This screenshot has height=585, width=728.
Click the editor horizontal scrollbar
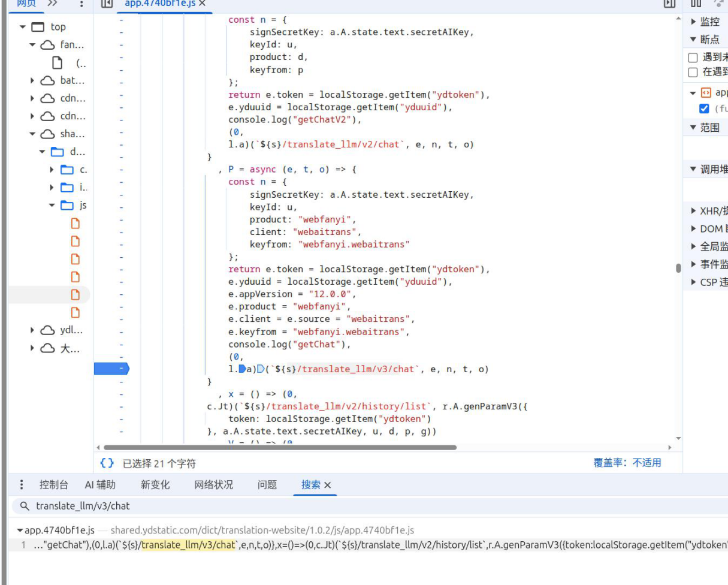click(280, 447)
